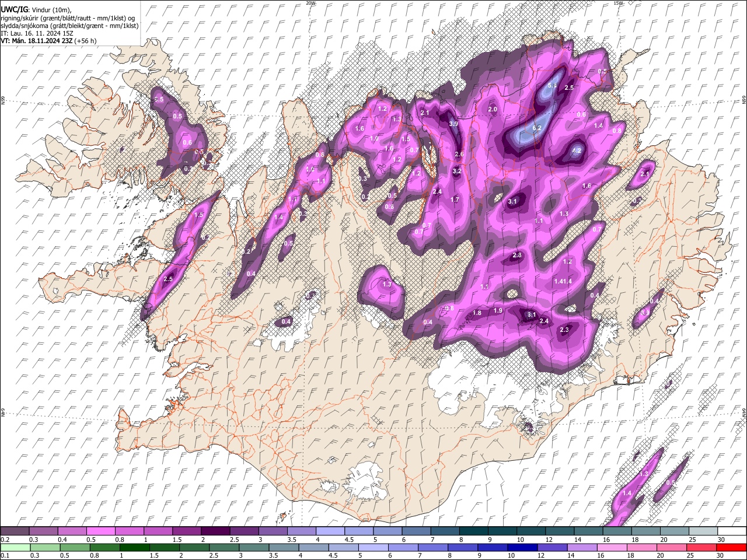This screenshot has height=560, width=747.
Task: Click the lavender top-row swatch between 4 and 4.5
Action: [x=330, y=531]
